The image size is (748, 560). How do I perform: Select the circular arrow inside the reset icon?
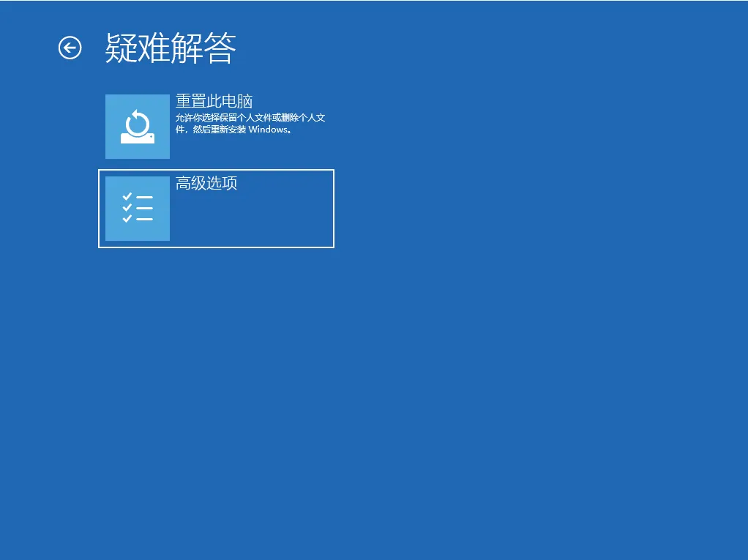(x=138, y=122)
